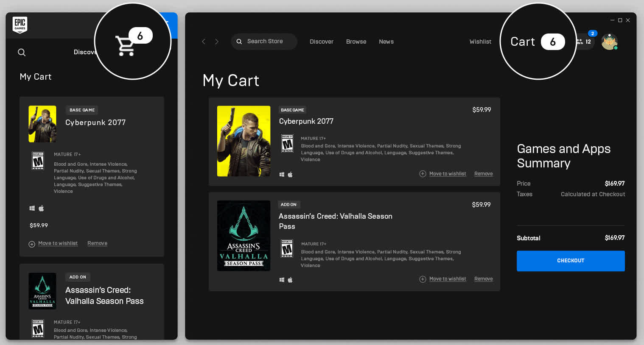Click BASE GAME tag in wide window

point(292,110)
